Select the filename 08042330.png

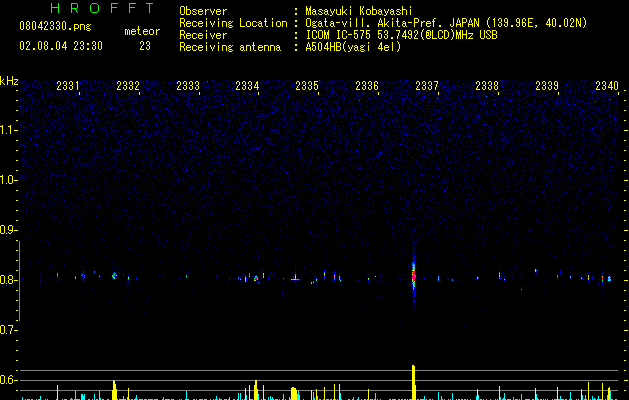pyautogui.click(x=55, y=27)
